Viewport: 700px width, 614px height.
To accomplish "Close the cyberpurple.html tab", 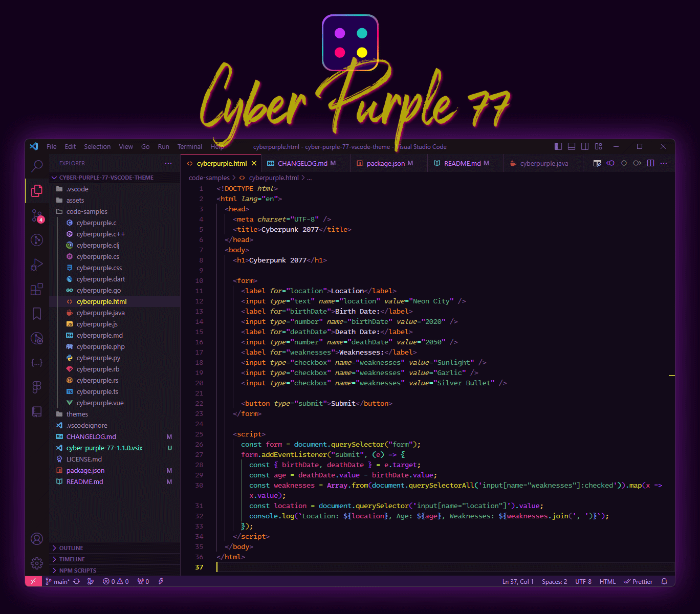I will 254,164.
